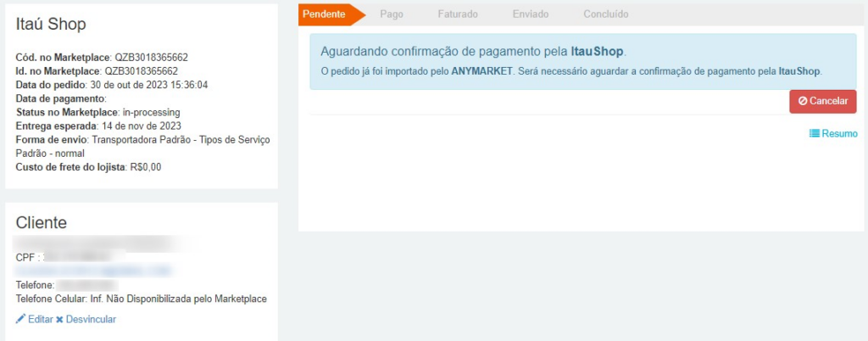The image size is (868, 341).
Task: Select the Pago status step
Action: pos(392,14)
